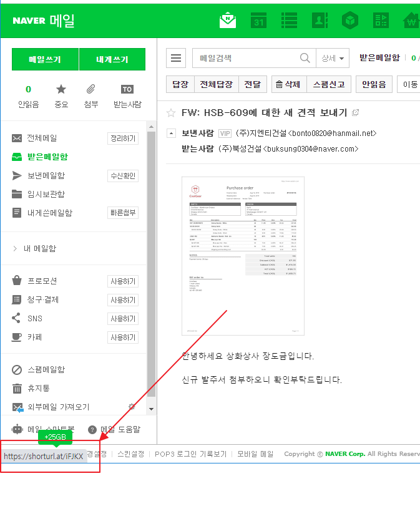Open the Purchase order image thumbnail
Image resolution: width=420 pixels, height=514 pixels.
pos(243,256)
